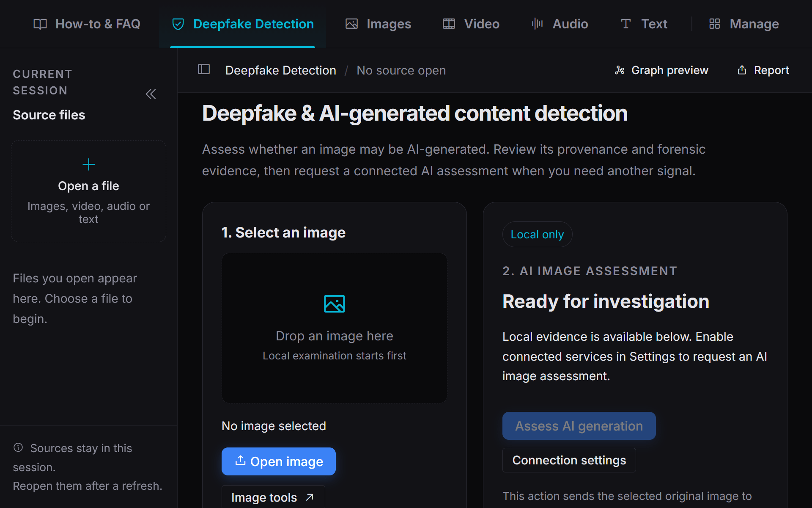Click the Report button
812x508 pixels.
coord(763,70)
